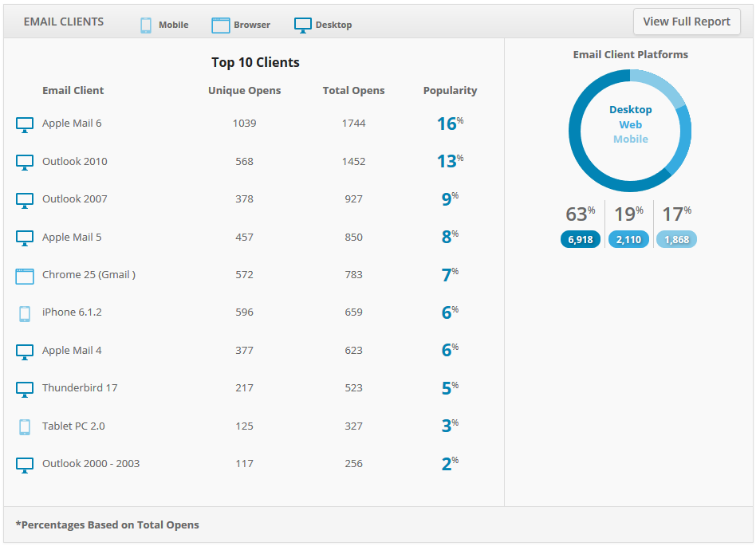
Task: Click desktop icon beside Apple Mail 6
Action: pos(25,124)
